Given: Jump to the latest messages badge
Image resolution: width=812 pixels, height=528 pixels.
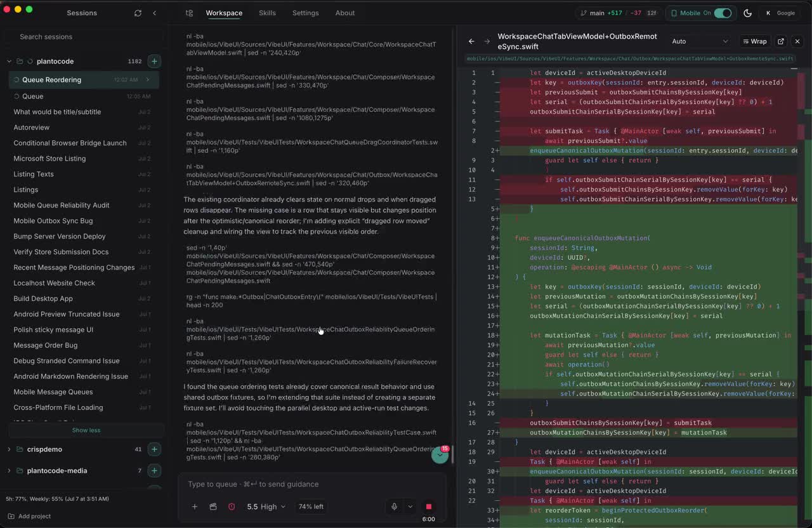Looking at the screenshot, I should click(x=440, y=454).
